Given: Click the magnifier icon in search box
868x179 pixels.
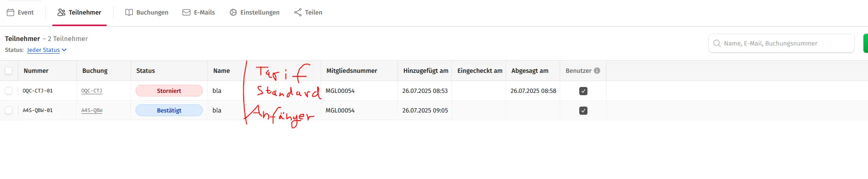Looking at the screenshot, I should coord(717,43).
